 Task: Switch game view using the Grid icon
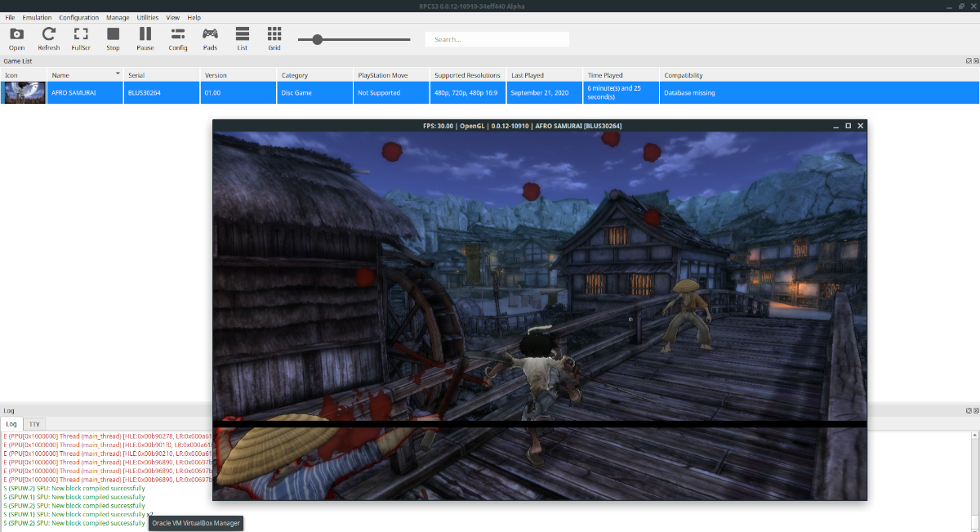274,37
